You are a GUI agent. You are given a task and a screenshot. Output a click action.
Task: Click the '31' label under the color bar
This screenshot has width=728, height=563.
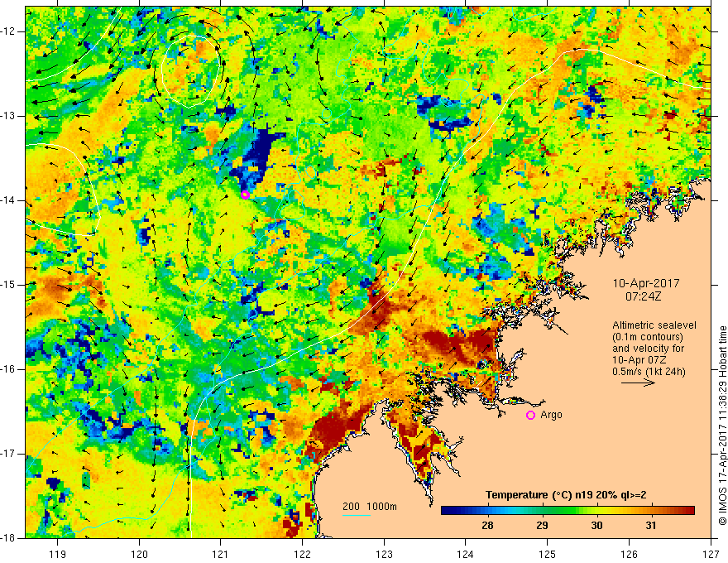[651, 526]
